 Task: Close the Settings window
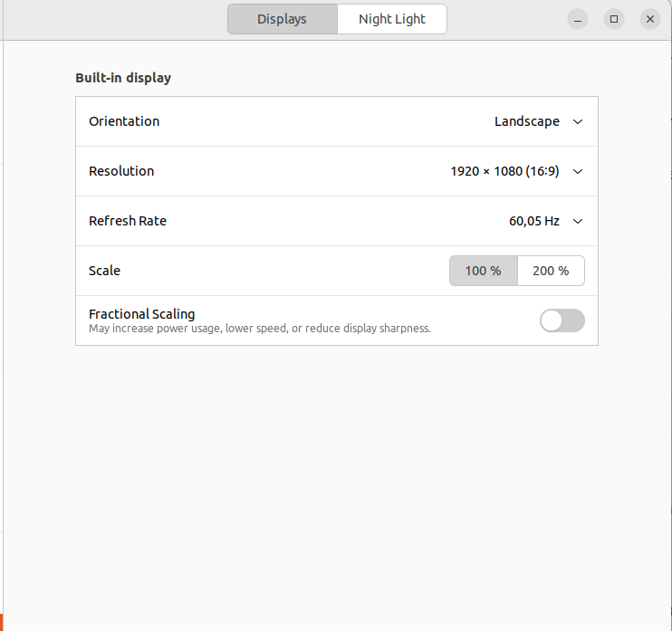point(649,19)
